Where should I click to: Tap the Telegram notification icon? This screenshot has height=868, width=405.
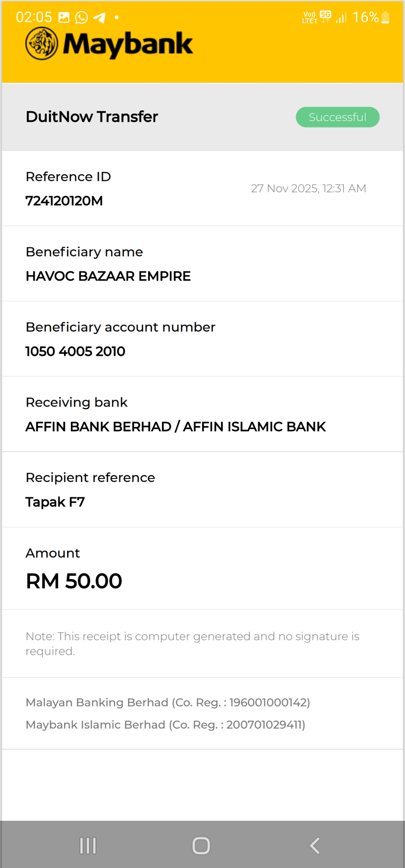99,17
